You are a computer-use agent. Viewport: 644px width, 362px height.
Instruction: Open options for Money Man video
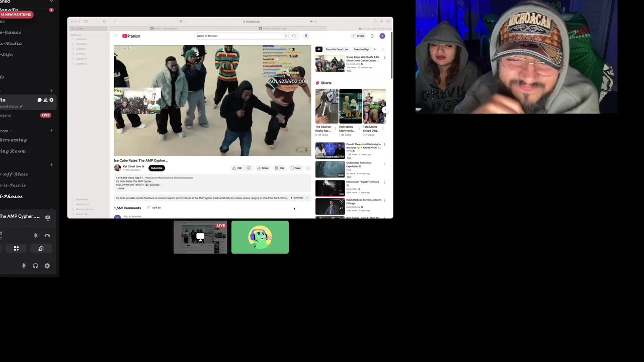[x=385, y=182]
